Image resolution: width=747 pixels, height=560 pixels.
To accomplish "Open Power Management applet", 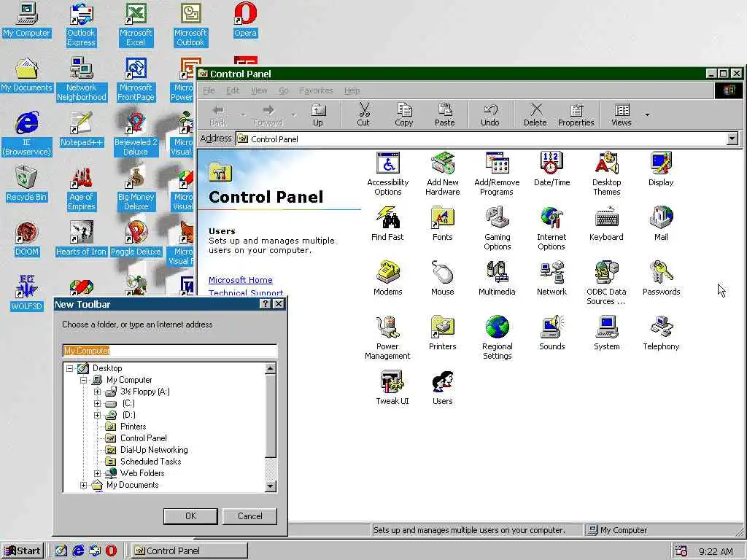I will point(387,338).
